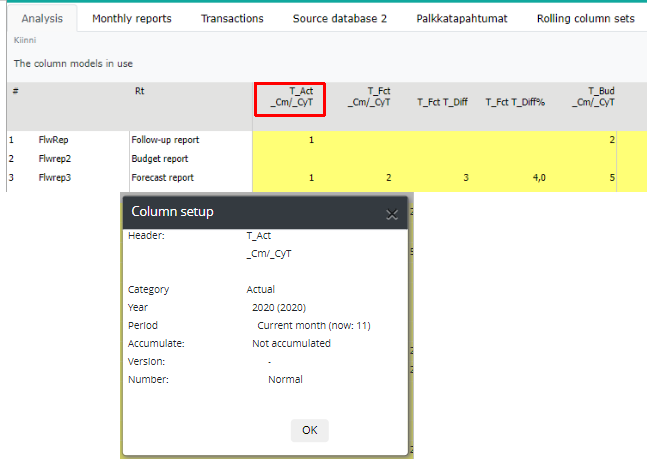
Task: Click the Normal number value
Action: (x=285, y=379)
